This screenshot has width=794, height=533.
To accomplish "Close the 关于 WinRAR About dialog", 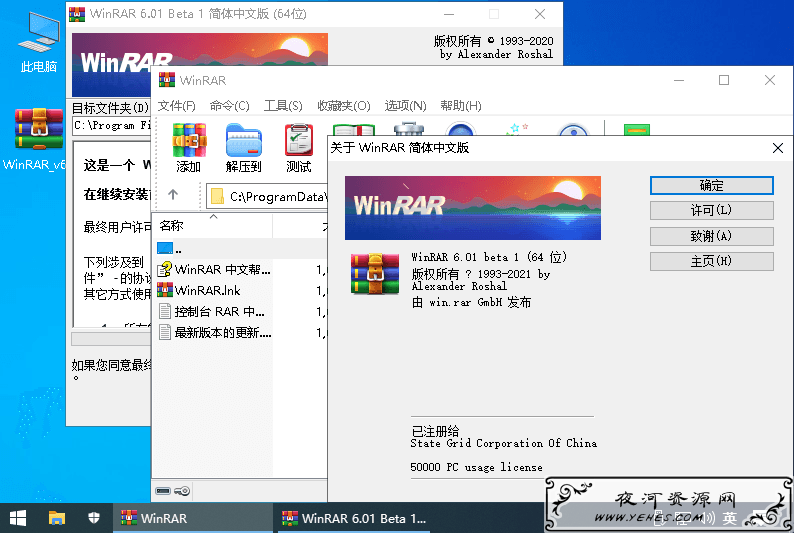I will tap(778, 148).
